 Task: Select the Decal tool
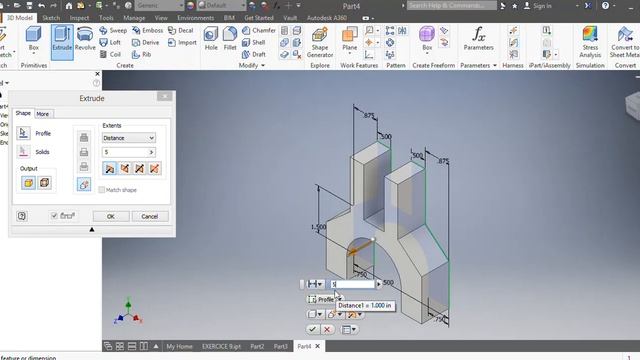[181, 31]
